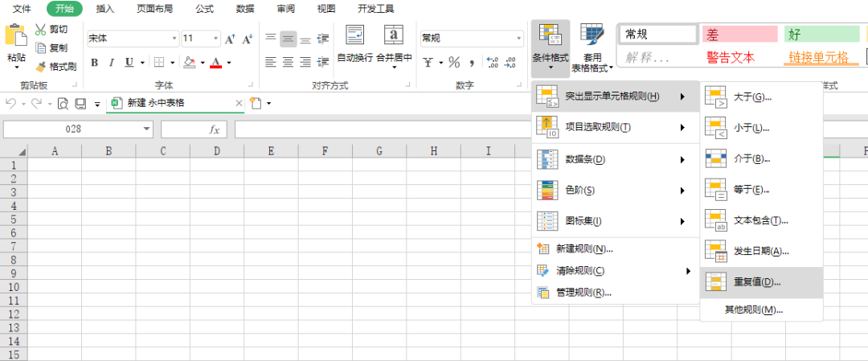Center text horizontally
868x361 pixels.
pos(288,62)
